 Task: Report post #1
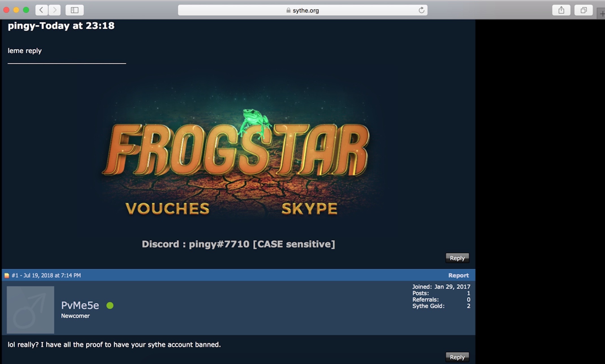(x=458, y=275)
